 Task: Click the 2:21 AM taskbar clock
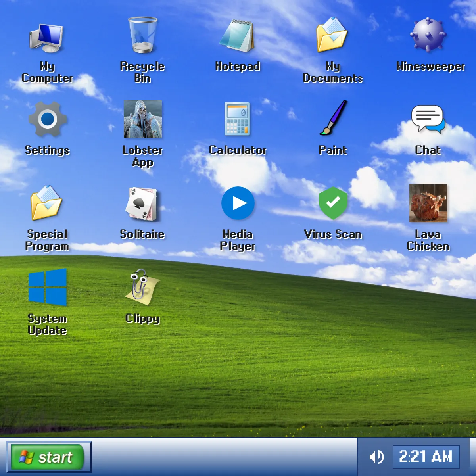426,457
